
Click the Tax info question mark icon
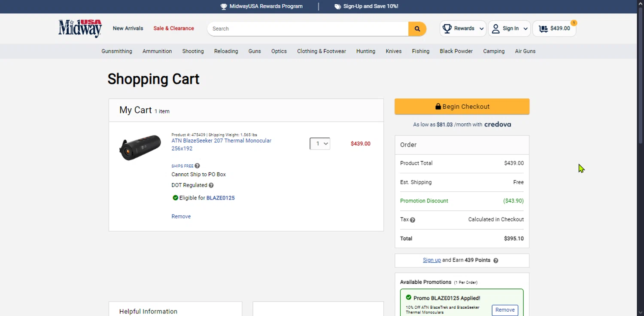click(x=413, y=220)
